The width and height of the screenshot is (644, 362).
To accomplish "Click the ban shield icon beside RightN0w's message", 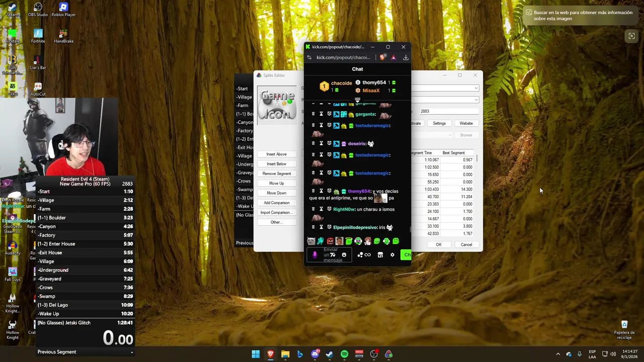I will point(329,209).
